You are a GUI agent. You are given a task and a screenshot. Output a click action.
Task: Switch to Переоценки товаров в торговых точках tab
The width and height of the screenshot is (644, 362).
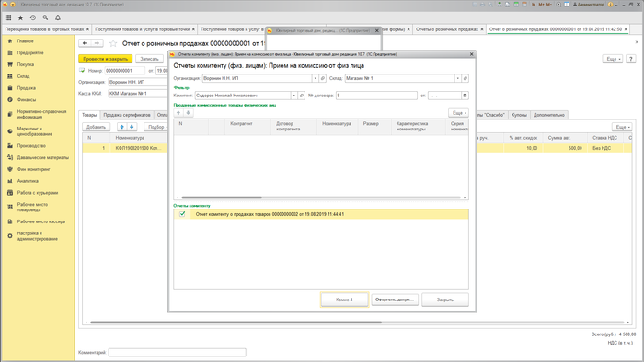[x=44, y=29]
